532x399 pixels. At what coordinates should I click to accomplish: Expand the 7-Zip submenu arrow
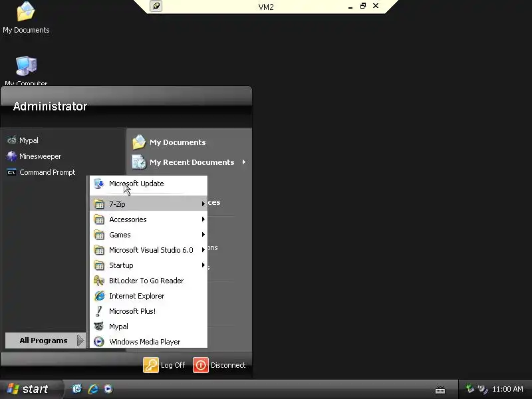(x=203, y=204)
